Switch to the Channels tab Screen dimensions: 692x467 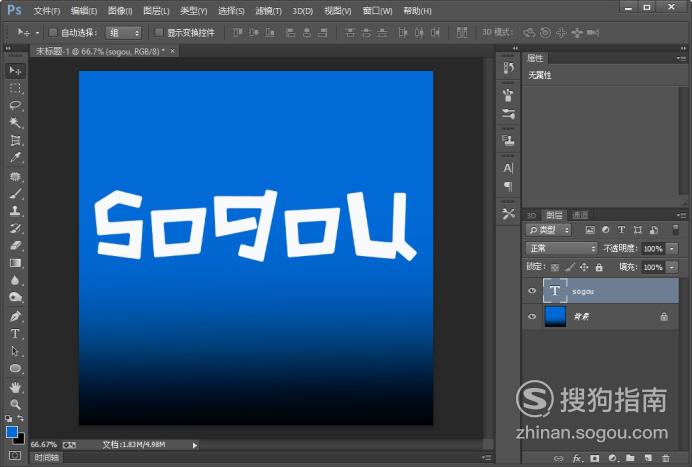pos(580,215)
